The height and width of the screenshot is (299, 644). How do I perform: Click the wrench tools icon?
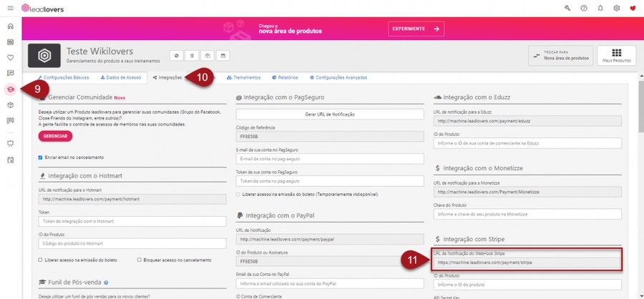(567, 8)
